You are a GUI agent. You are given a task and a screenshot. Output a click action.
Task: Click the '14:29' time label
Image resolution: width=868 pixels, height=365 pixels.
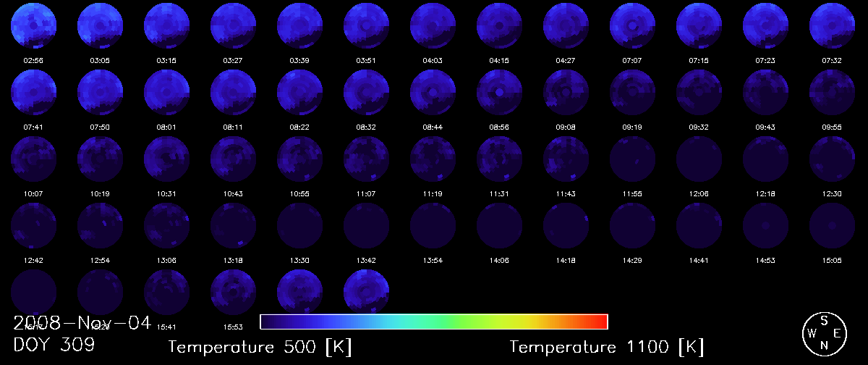pos(632,261)
